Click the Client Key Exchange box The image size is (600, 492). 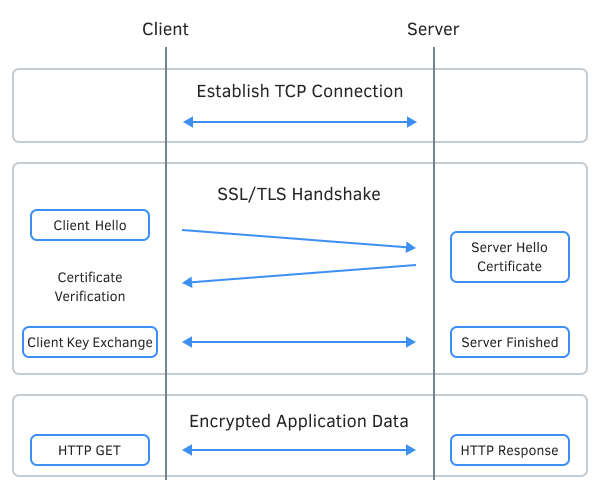(90, 342)
